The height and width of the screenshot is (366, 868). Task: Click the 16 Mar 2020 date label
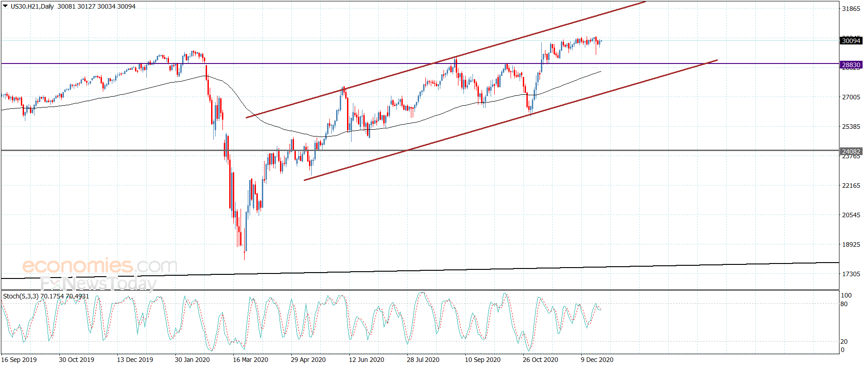pos(251,360)
